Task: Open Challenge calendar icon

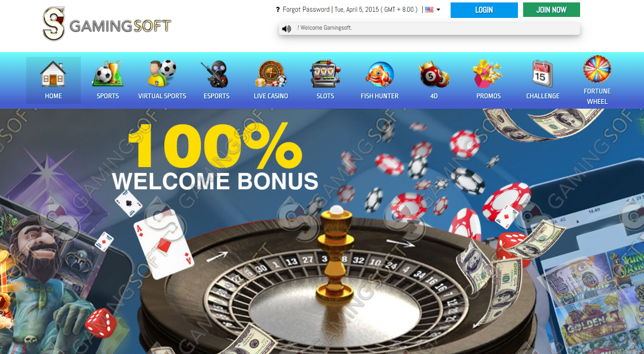Action: pyautogui.click(x=542, y=73)
